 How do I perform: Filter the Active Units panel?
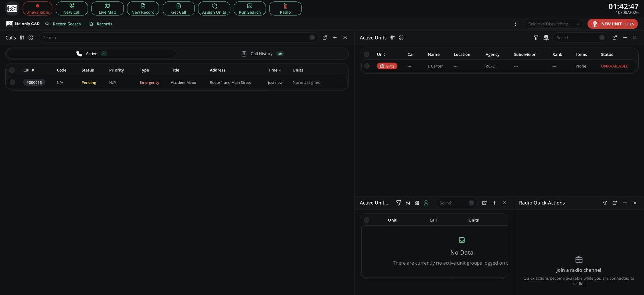536,38
